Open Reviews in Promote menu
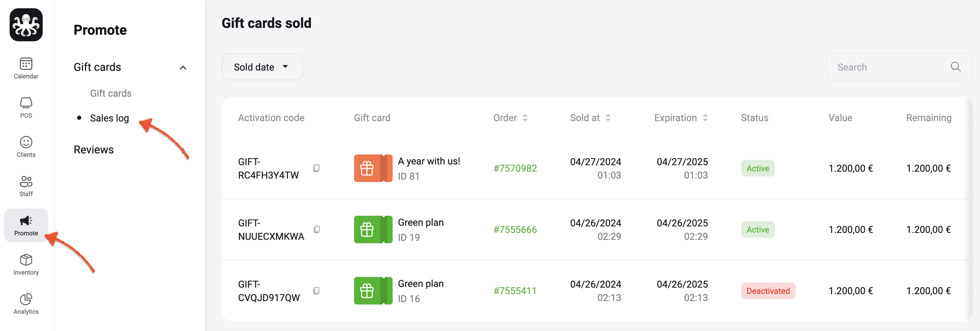 pyautogui.click(x=94, y=150)
